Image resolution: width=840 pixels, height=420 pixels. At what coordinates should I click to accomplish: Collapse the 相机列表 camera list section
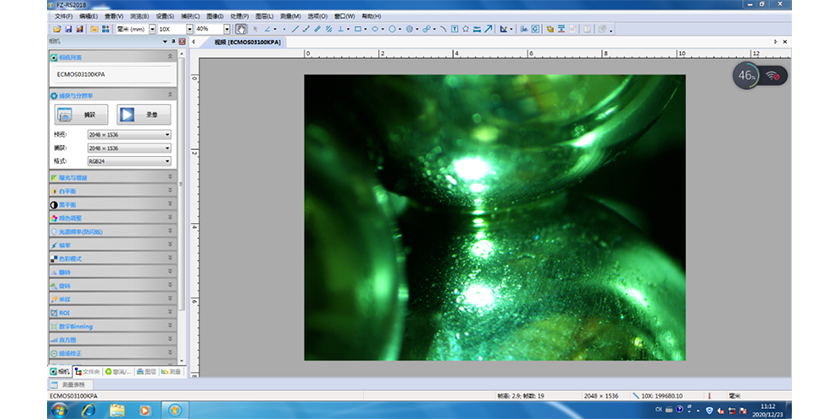pos(170,57)
